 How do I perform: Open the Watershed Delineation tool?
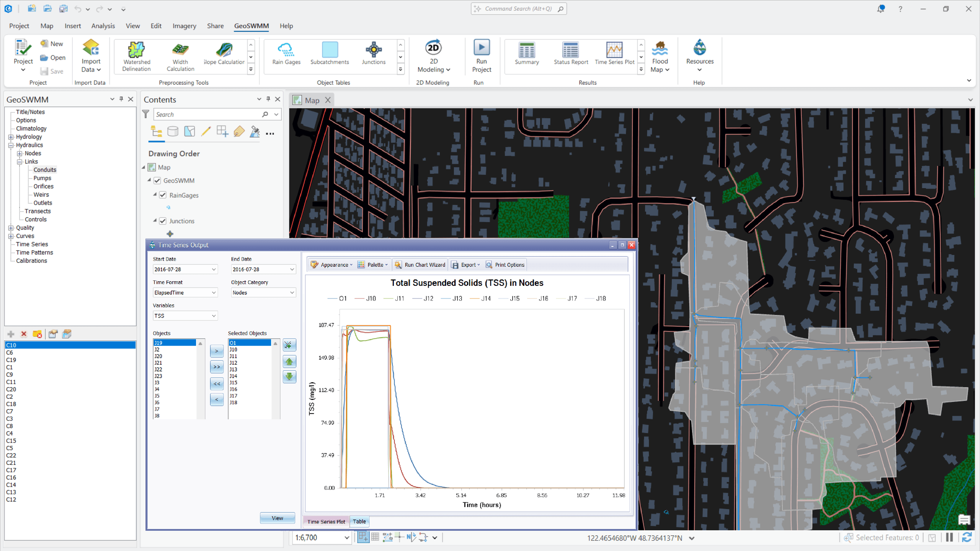pos(136,55)
